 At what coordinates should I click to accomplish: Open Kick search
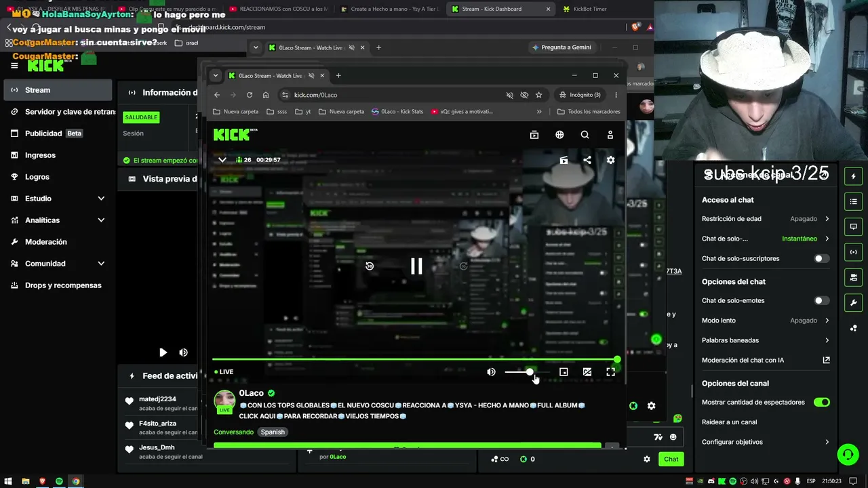585,135
